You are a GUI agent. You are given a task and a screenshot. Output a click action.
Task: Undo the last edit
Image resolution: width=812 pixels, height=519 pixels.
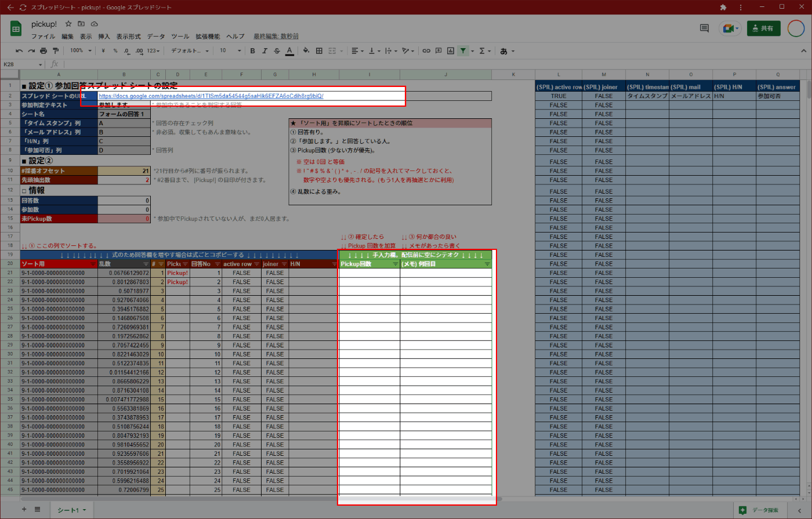click(19, 51)
